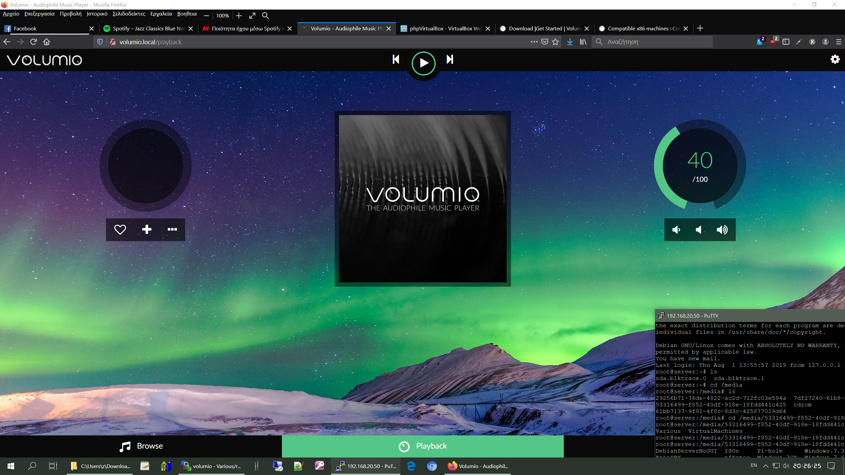Open the Σελιδοδείκτες menu
This screenshot has width=845, height=475.
[129, 14]
